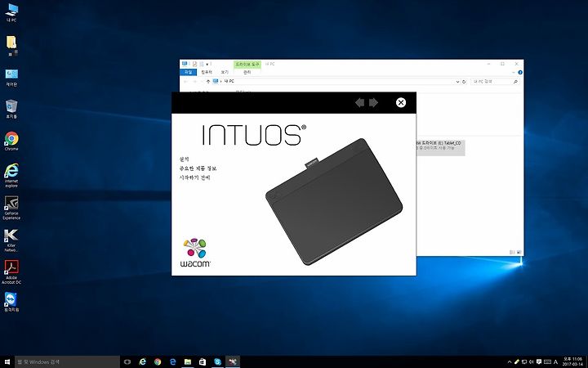Open the volume control in system tray
The image size is (588, 368).
[x=532, y=362]
